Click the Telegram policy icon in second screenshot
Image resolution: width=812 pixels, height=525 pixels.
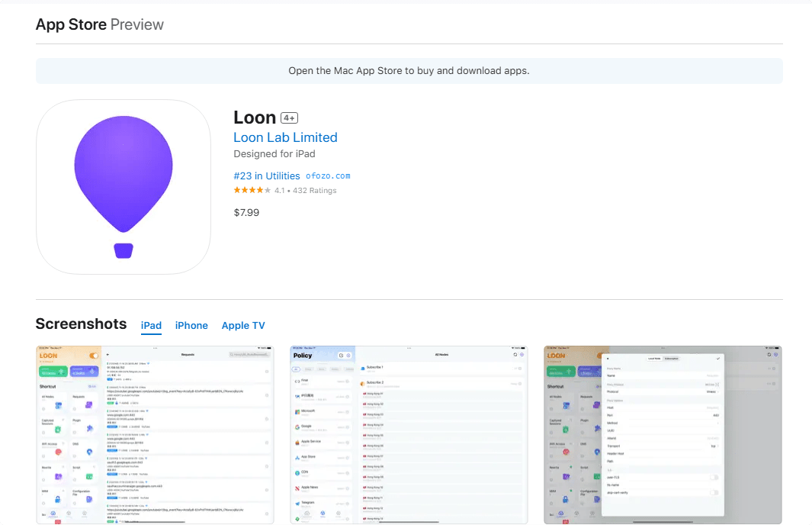click(x=297, y=504)
